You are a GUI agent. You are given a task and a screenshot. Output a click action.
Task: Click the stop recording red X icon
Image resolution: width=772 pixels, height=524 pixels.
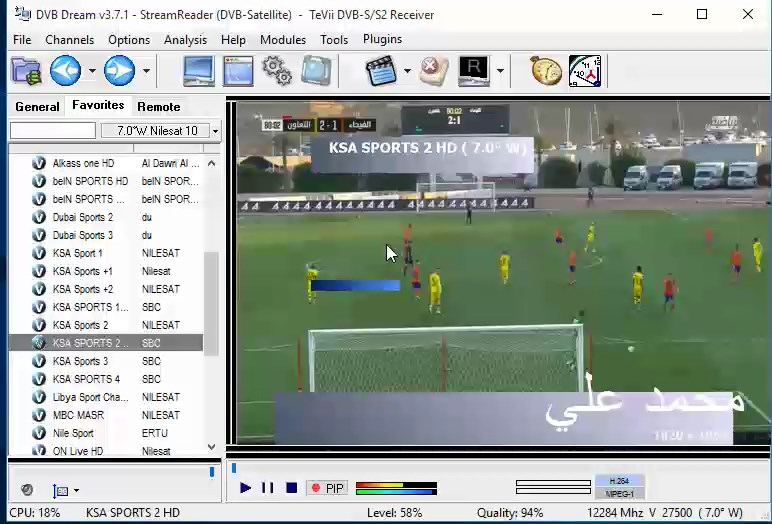click(434, 71)
